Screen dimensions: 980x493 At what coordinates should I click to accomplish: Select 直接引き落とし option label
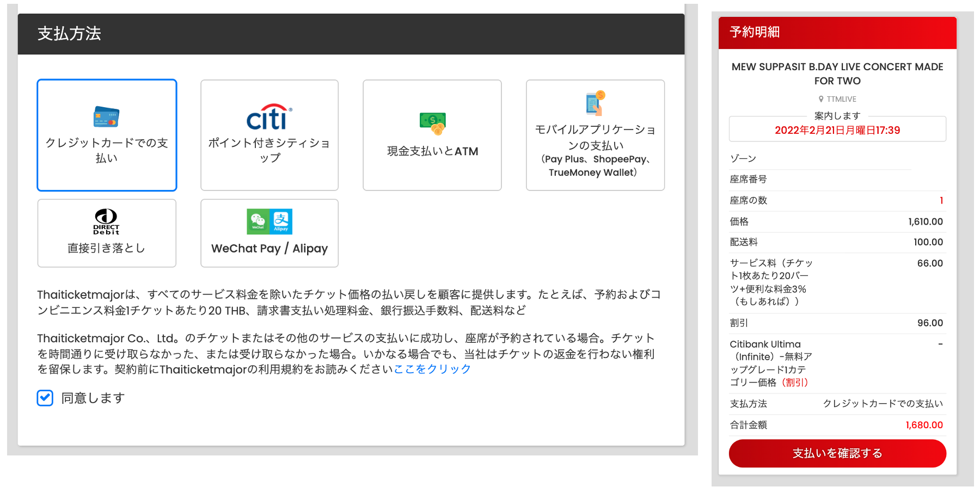[107, 248]
